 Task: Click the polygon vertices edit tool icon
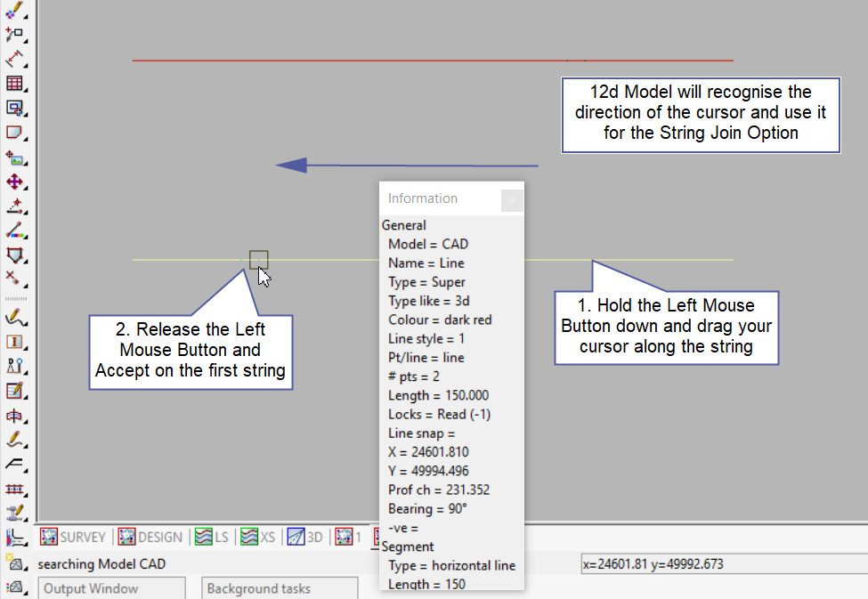pyautogui.click(x=14, y=255)
